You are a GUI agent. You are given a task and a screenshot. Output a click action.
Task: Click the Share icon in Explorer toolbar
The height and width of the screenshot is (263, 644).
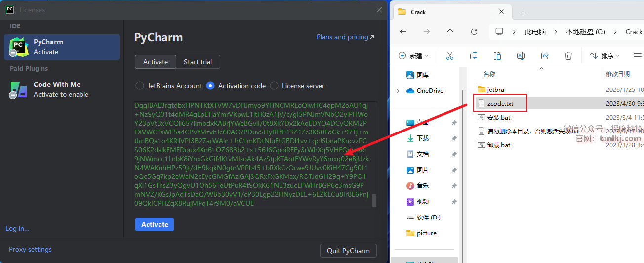545,56
